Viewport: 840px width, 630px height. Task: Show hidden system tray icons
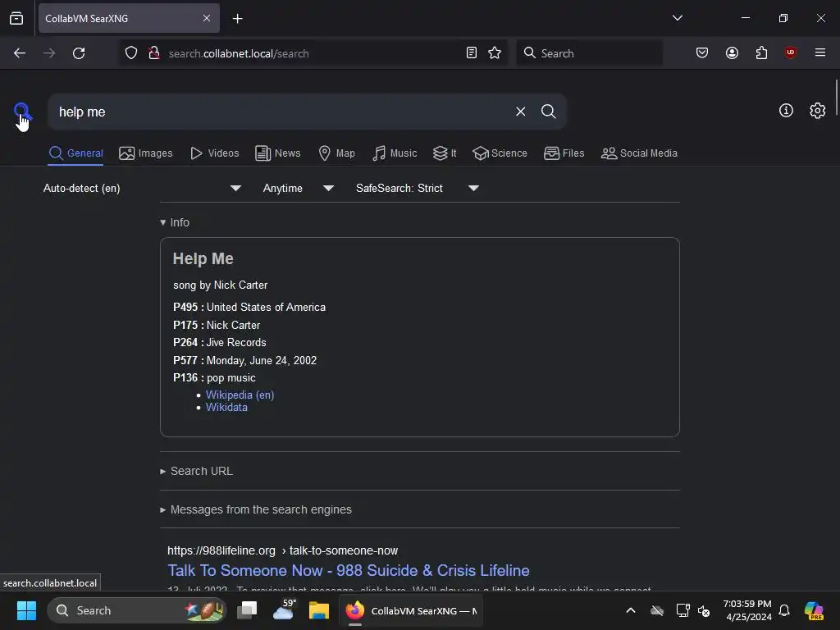pos(631,610)
